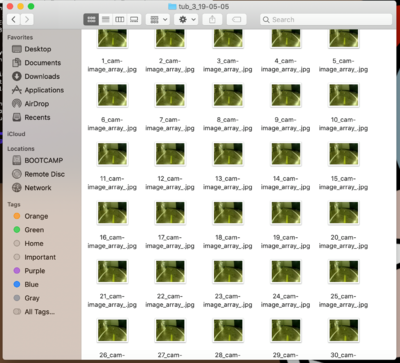
Task: Switch to list view
Action: [106, 20]
